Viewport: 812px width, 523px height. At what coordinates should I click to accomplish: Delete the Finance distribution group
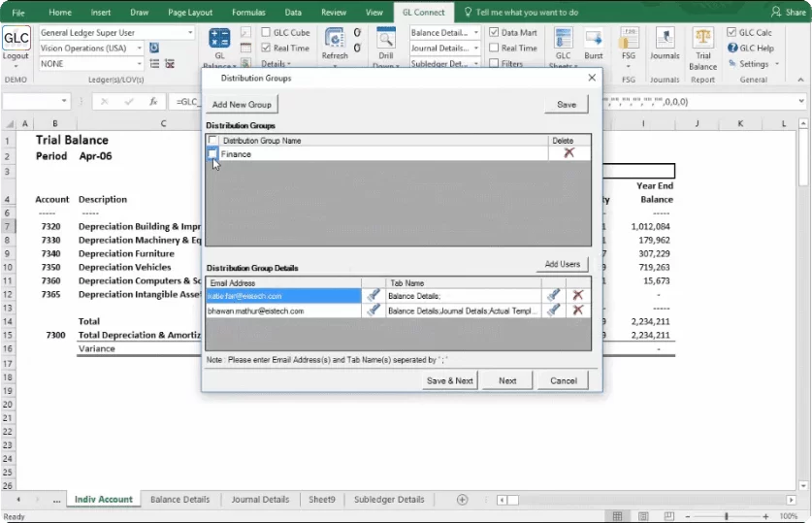568,153
